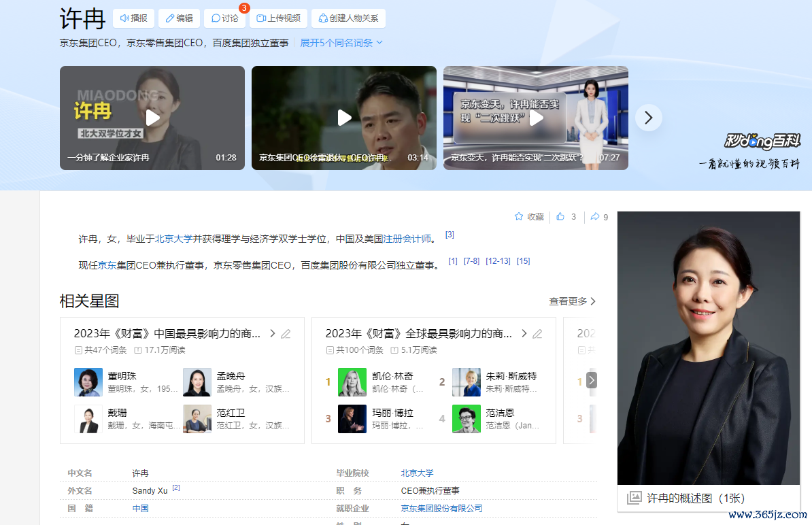Play the 一分钟了解企业家许冉 video

152,118
